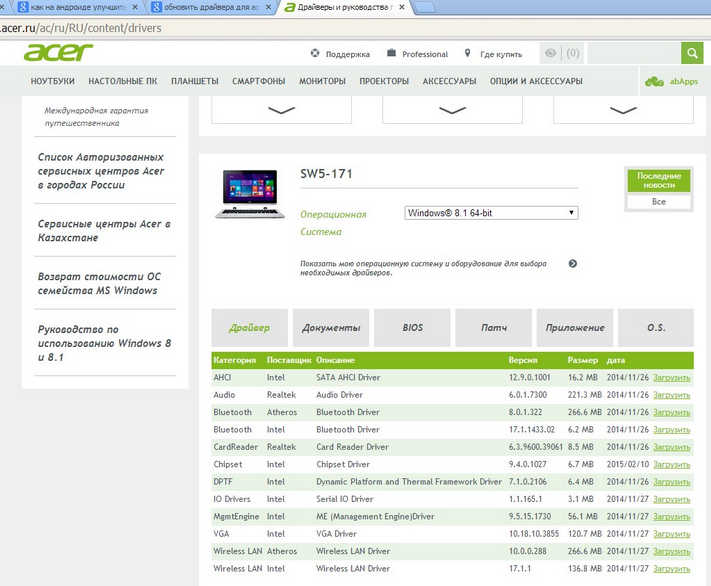Download the ME (Management Engine) Driver
The image size is (711, 586).
pos(672,517)
